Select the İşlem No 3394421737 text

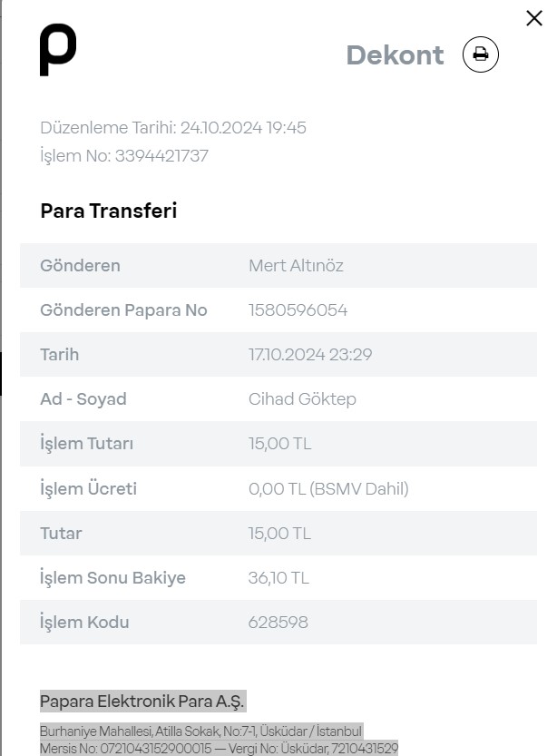click(x=124, y=156)
